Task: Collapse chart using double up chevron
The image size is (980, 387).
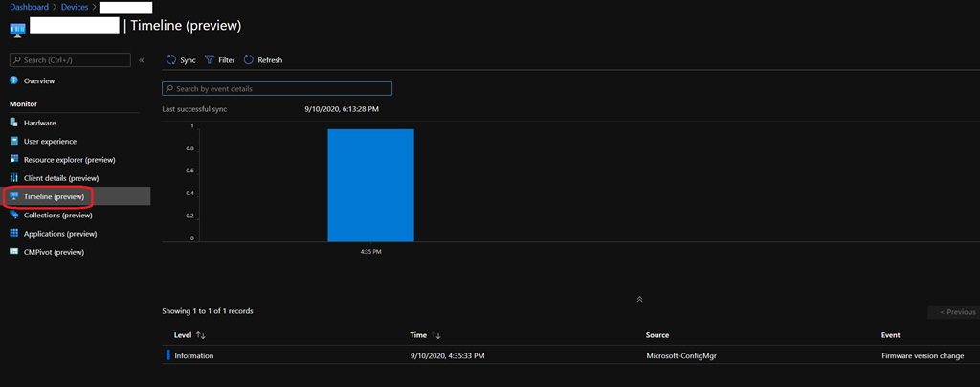Action: 639,299
